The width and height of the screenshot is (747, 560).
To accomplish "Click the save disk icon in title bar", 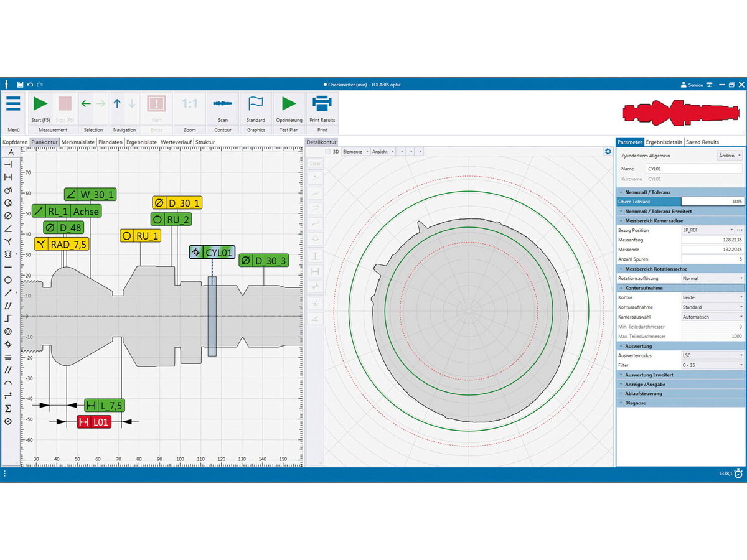I will [x=20, y=85].
